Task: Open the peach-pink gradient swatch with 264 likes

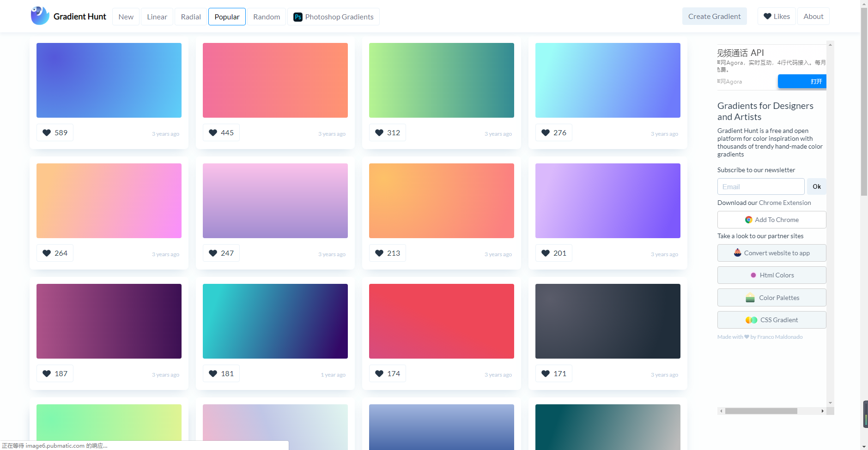Action: pos(109,201)
